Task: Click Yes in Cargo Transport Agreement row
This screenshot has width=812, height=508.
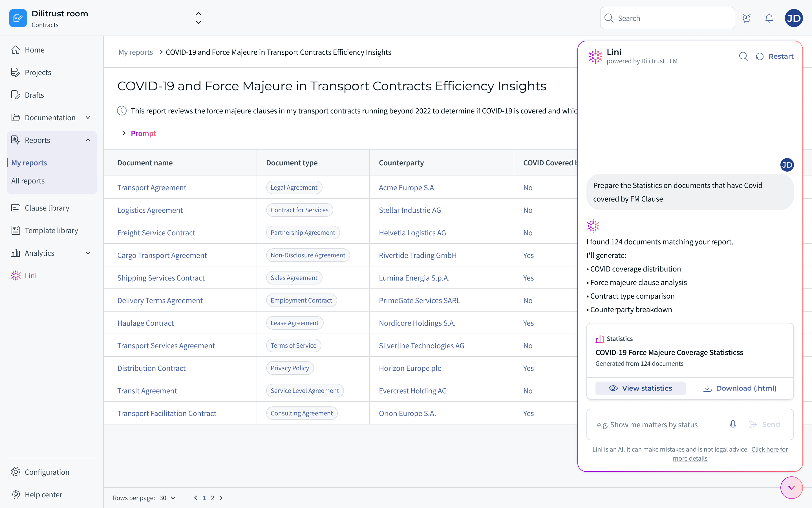Action: pos(528,255)
